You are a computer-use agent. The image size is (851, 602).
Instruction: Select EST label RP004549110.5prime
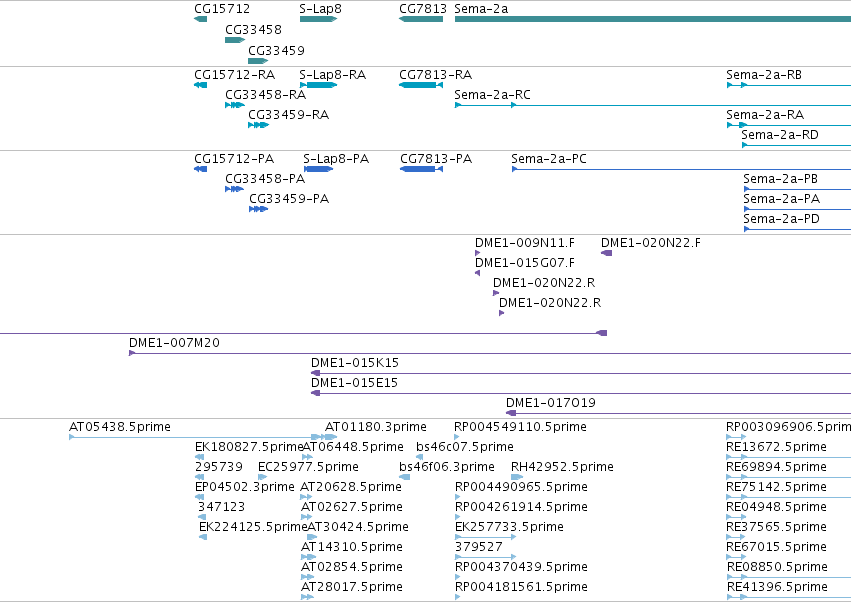(520, 427)
